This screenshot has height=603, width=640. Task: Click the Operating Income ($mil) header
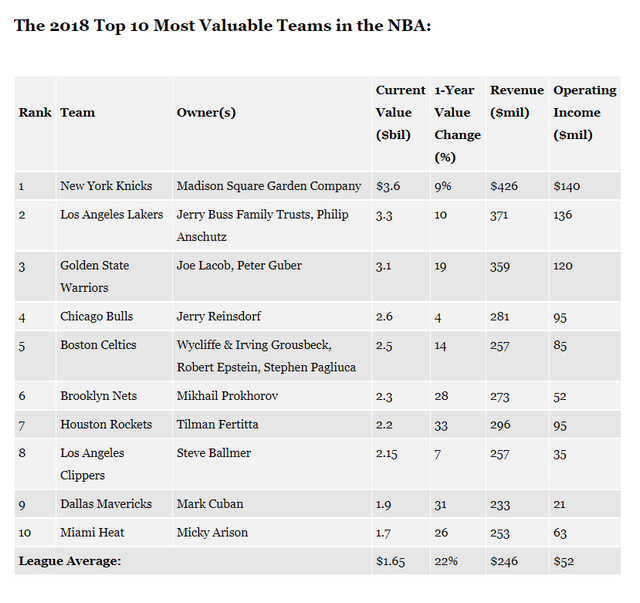click(x=585, y=112)
